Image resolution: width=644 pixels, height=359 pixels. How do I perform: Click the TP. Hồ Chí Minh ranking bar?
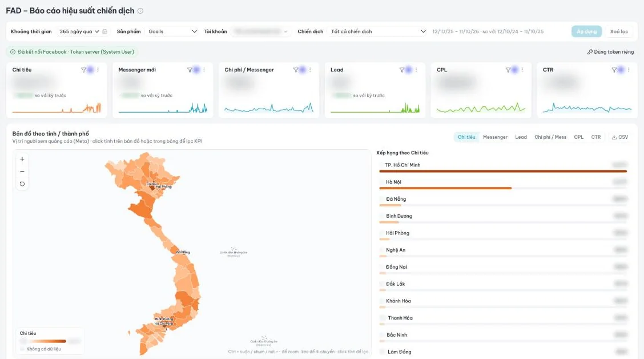click(x=503, y=171)
